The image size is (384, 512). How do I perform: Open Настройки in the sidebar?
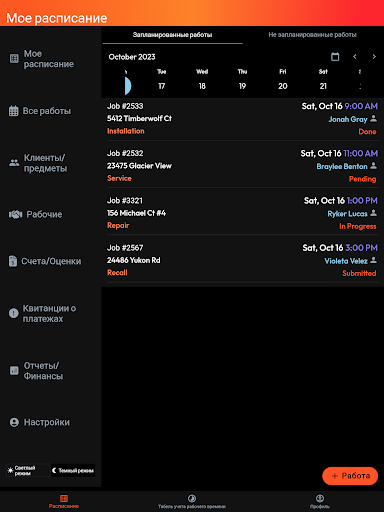point(39,422)
